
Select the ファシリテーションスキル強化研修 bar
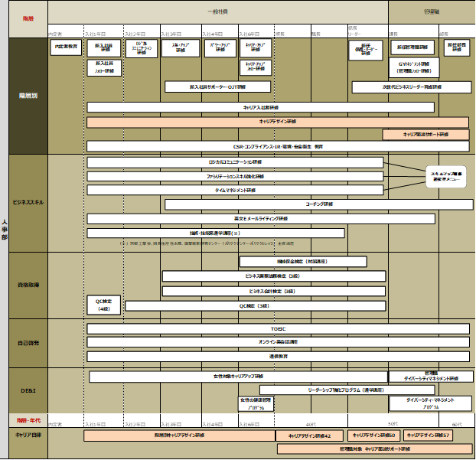tap(235, 176)
